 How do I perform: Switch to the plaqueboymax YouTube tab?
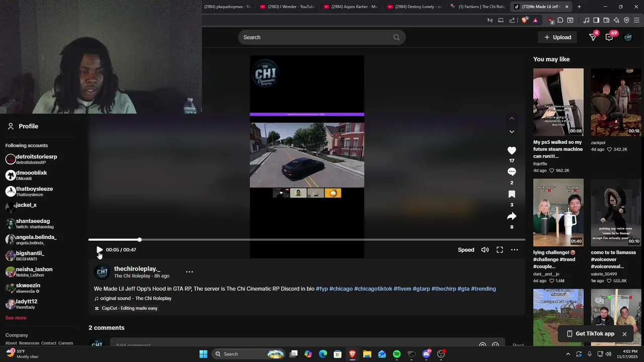[227, 7]
